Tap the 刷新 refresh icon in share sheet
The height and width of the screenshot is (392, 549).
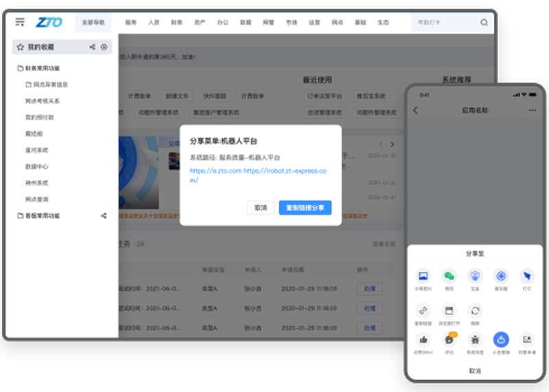474,311
